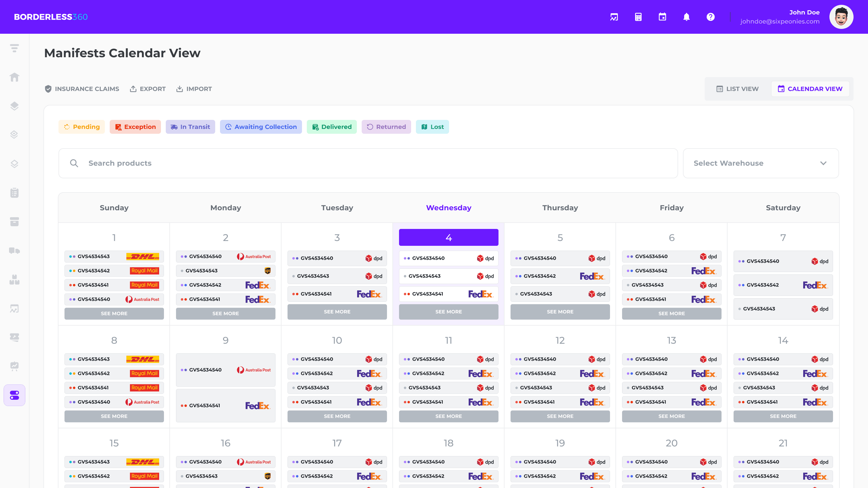Expand day 1 with See More

tap(114, 314)
